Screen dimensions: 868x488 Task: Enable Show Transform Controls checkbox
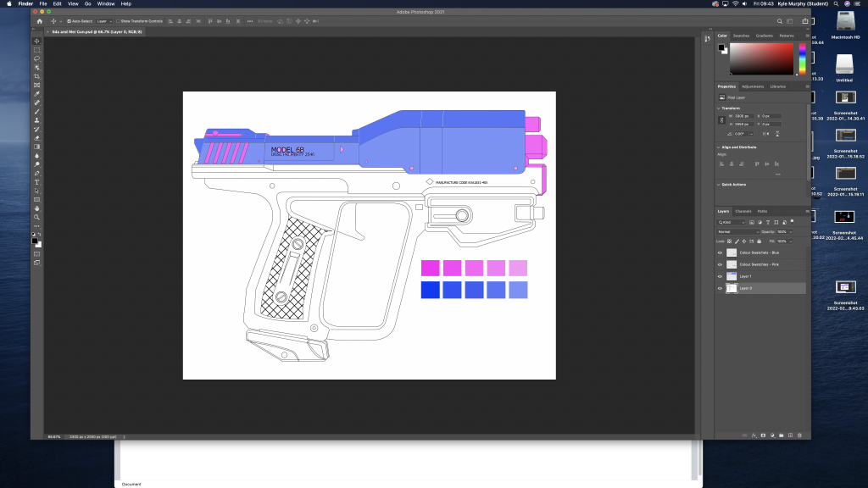[118, 21]
